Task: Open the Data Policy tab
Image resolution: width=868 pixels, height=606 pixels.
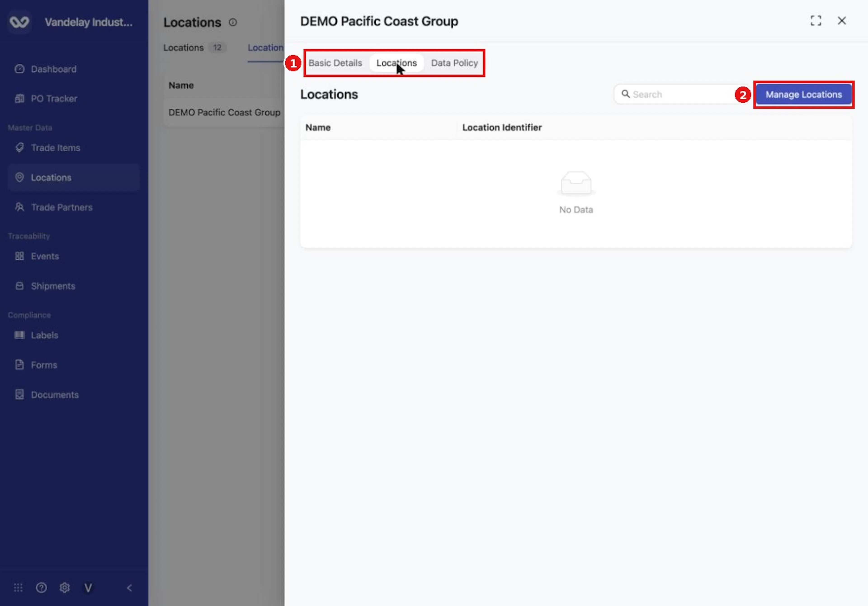Action: (454, 63)
